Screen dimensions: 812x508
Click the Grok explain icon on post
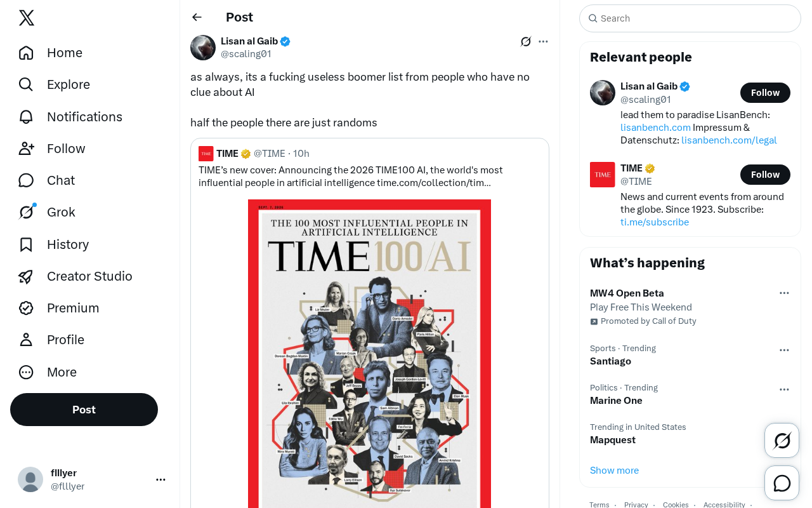(x=526, y=41)
